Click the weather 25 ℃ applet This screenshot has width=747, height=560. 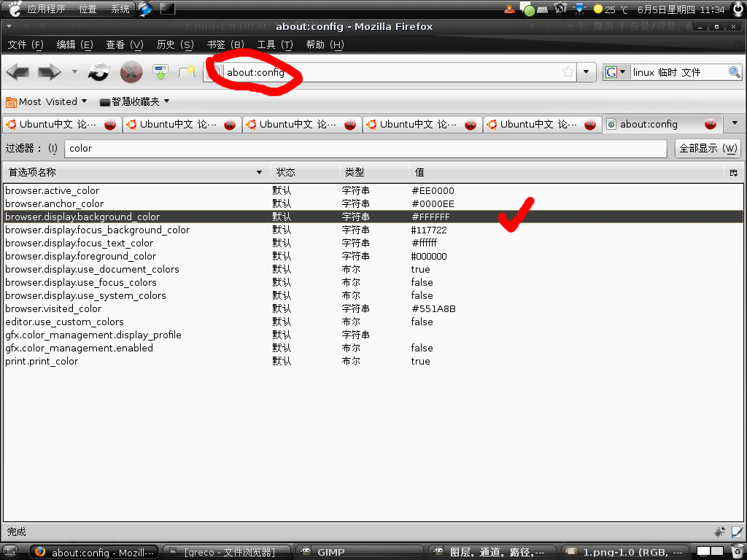[611, 9]
